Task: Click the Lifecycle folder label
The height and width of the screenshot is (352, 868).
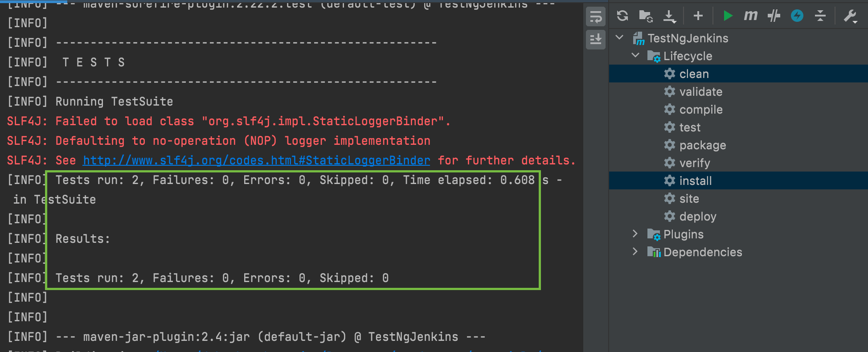Action: pyautogui.click(x=688, y=56)
